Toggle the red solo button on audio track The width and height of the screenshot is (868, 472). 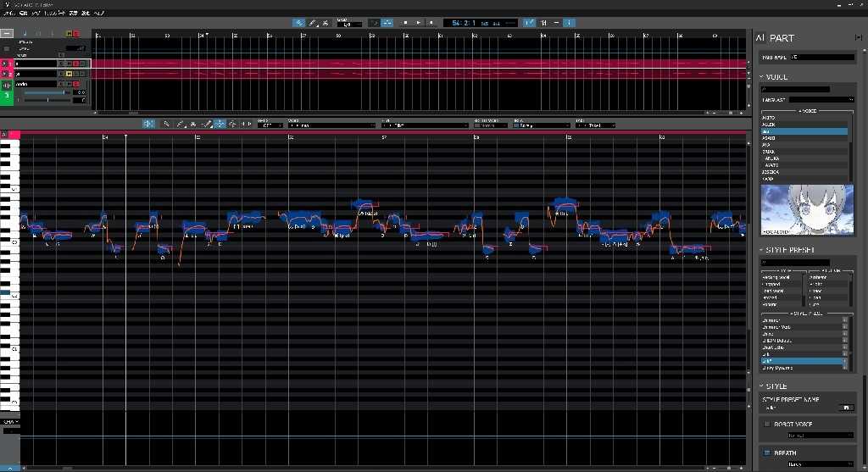75,84
